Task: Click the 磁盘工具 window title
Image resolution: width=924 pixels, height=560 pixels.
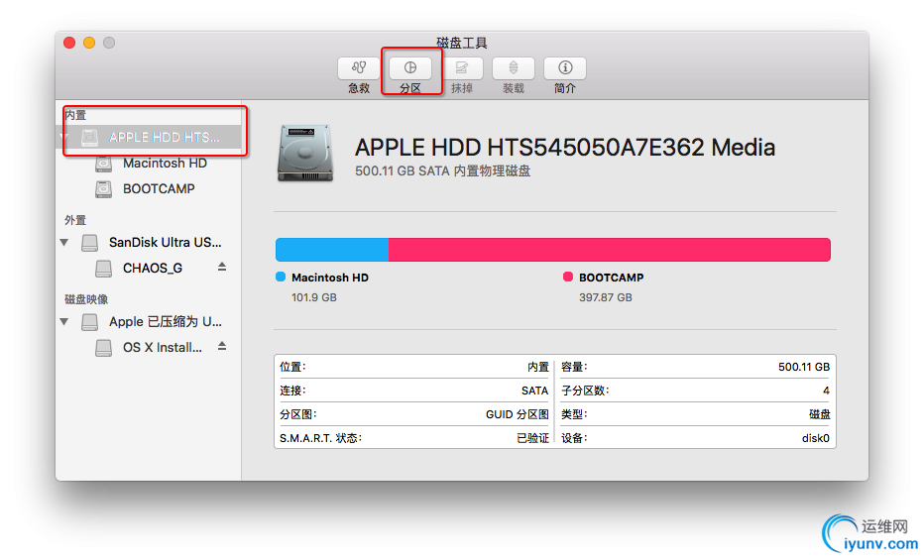Action: [x=462, y=43]
